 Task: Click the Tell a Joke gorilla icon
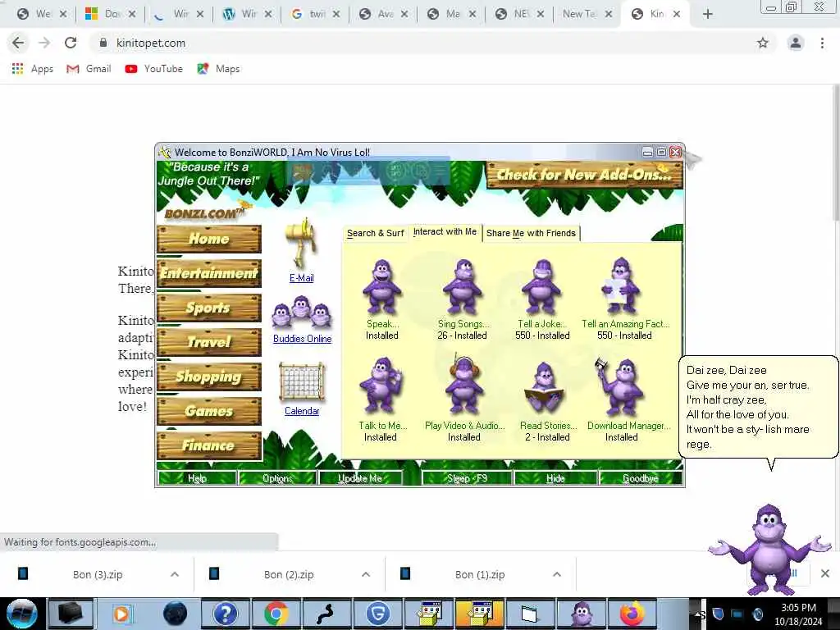541,287
